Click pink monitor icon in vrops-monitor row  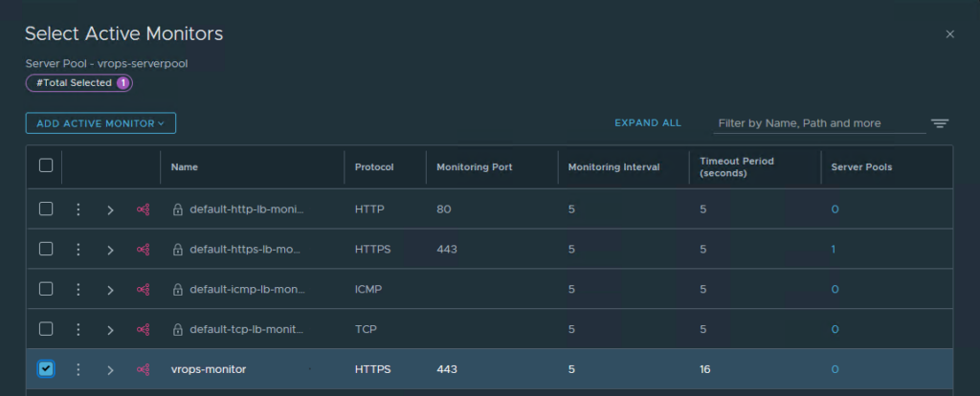point(143,369)
